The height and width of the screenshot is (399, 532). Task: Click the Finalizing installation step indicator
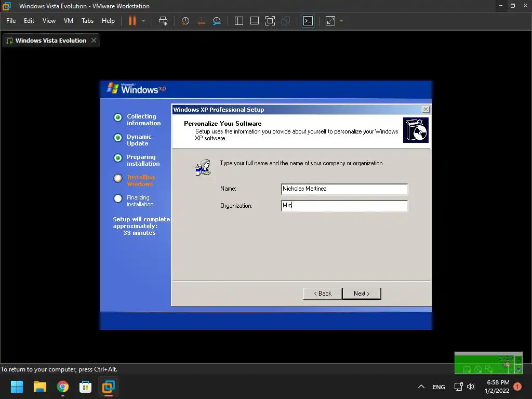[x=118, y=198]
